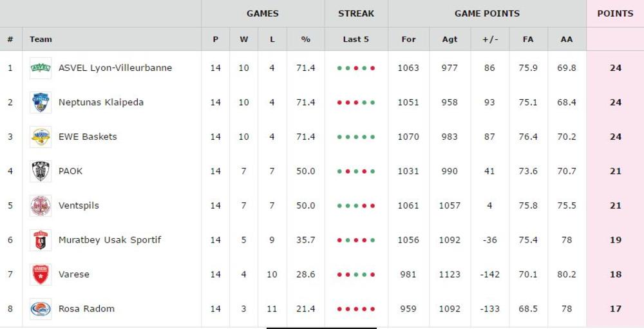Click the Last 5 streak column header
Screen dimensions: 644x329
pos(356,39)
